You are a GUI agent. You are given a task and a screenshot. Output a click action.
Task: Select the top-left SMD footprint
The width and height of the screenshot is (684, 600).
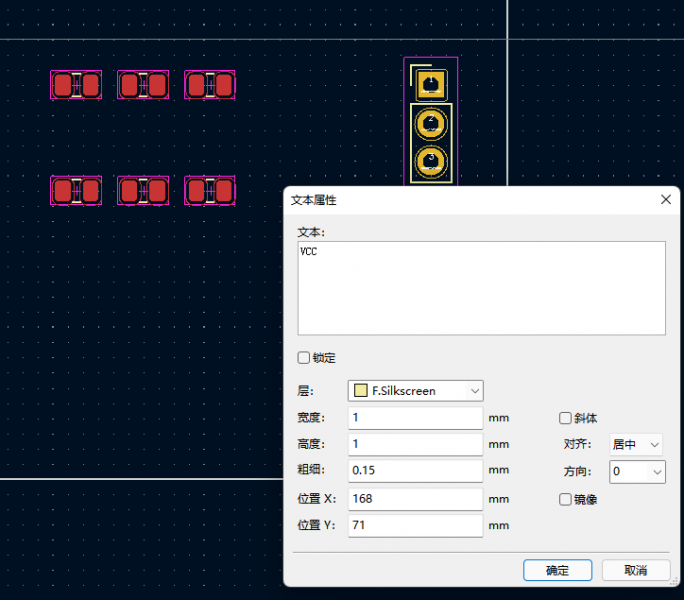point(76,85)
